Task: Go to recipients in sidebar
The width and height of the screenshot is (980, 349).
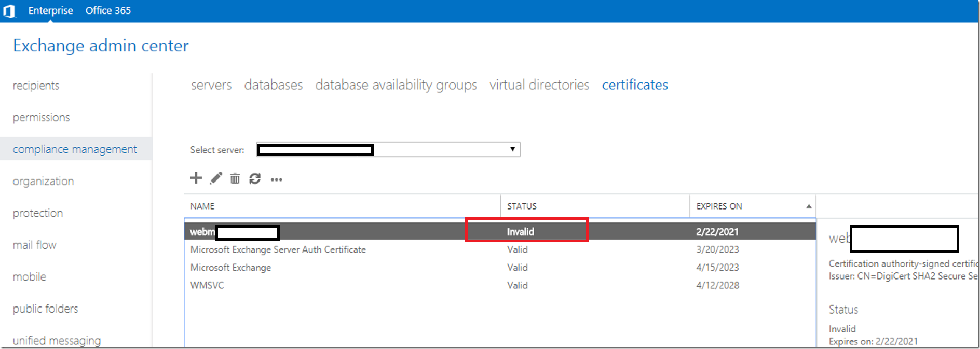Action: coord(36,86)
